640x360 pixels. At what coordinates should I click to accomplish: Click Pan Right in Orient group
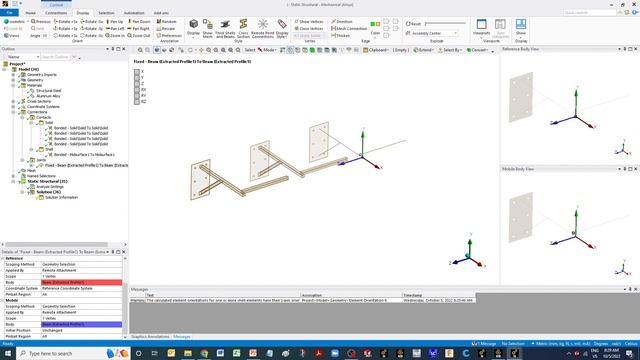138,29
